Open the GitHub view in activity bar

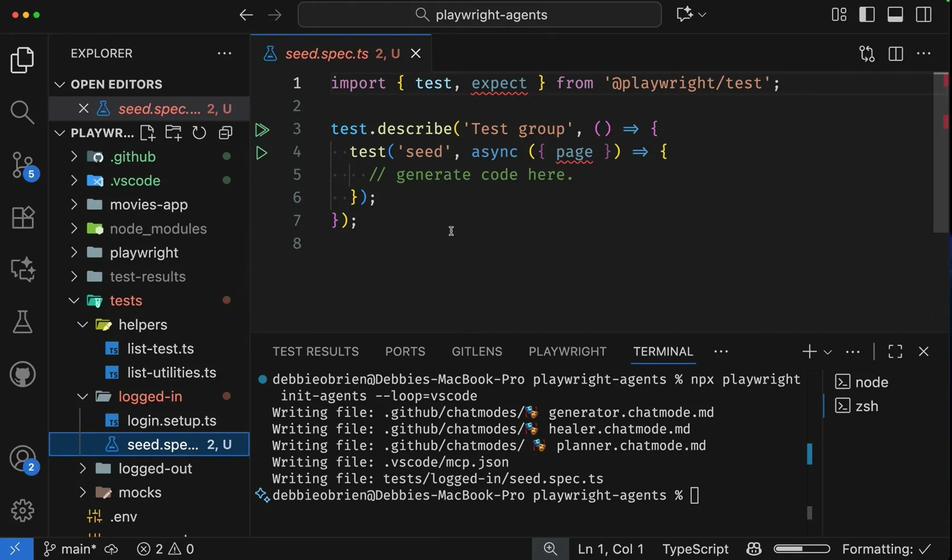(22, 374)
